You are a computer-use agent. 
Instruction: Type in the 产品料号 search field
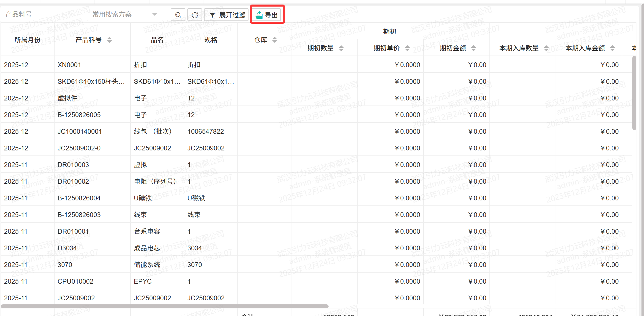[43, 14]
